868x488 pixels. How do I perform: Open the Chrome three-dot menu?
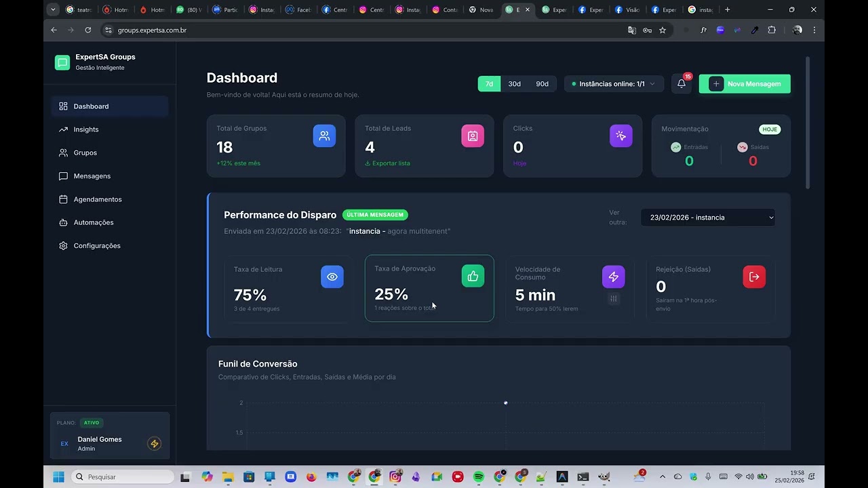[814, 30]
